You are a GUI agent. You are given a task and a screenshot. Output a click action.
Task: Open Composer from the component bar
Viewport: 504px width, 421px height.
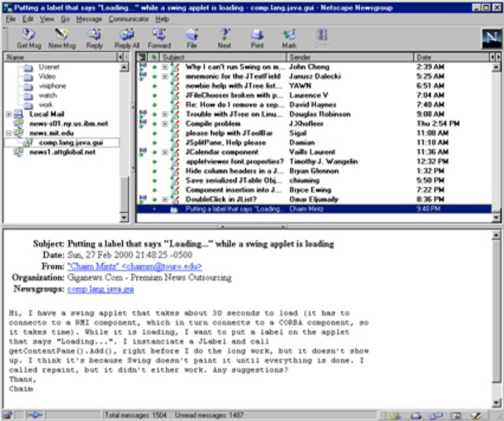pos(476,416)
